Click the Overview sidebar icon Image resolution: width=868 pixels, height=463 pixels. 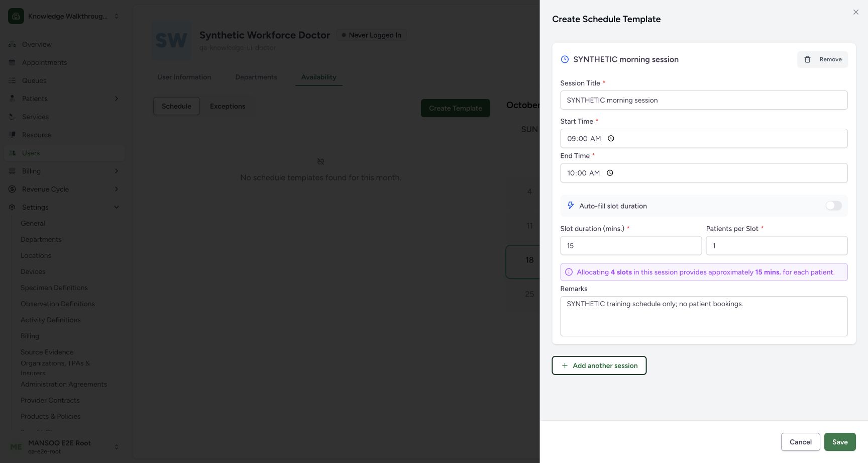pos(12,44)
